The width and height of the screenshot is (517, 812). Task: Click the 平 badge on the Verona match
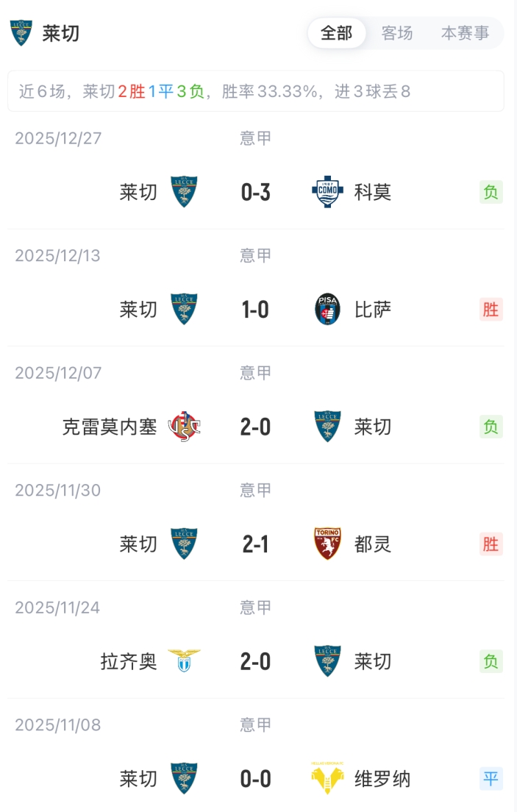click(491, 779)
